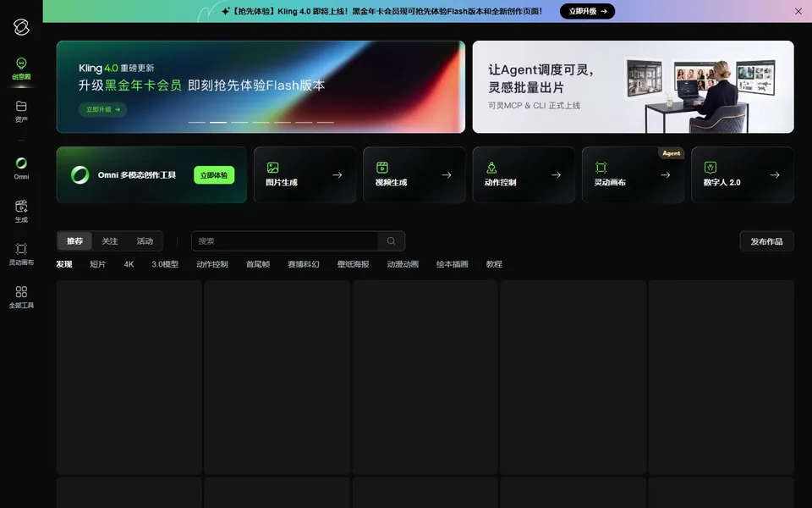Click the 立即升级 button in the top banner
The image size is (812, 508).
pos(587,11)
